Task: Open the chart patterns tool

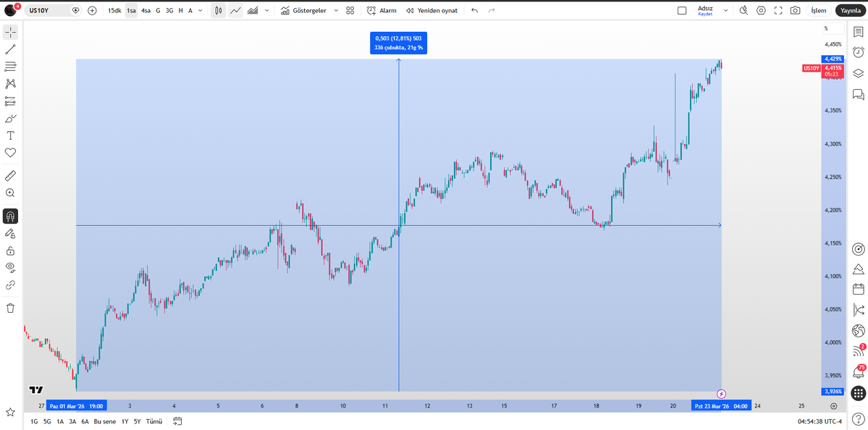Action: coord(11,83)
